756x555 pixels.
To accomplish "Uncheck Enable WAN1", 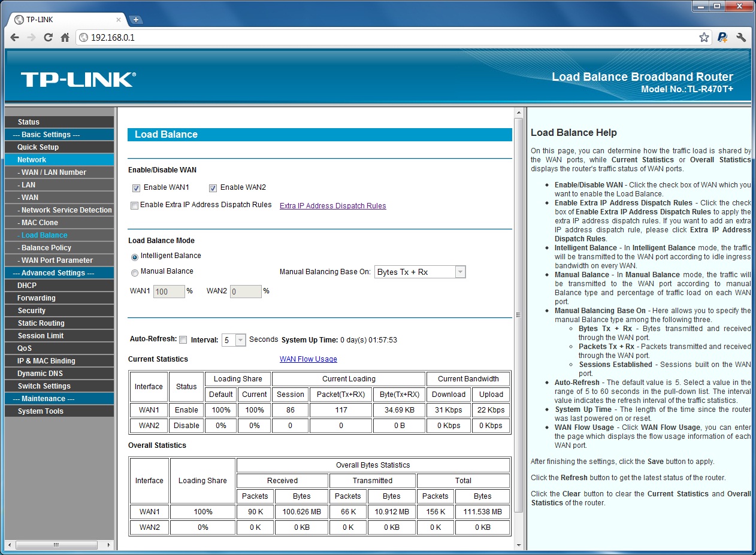I will pos(136,187).
